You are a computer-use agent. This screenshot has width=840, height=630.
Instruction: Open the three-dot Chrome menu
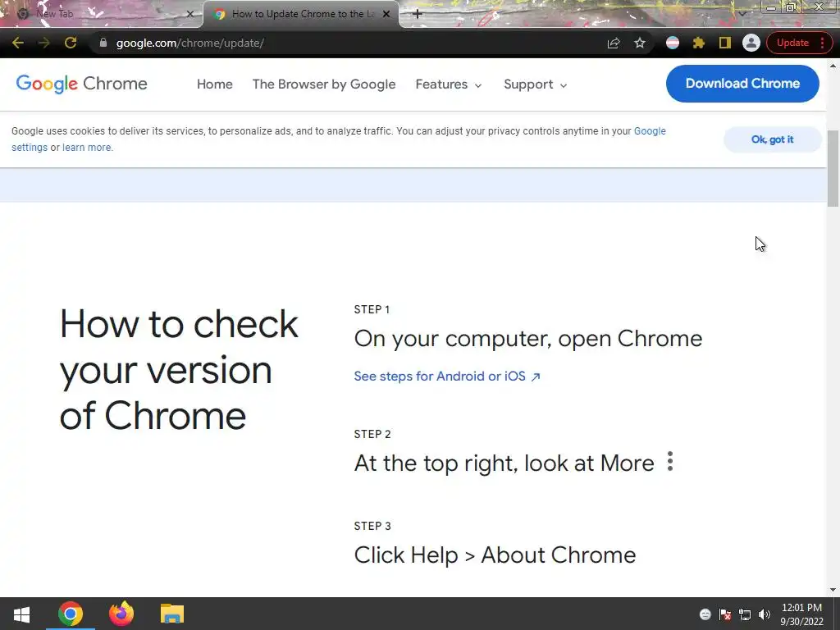[x=822, y=43]
